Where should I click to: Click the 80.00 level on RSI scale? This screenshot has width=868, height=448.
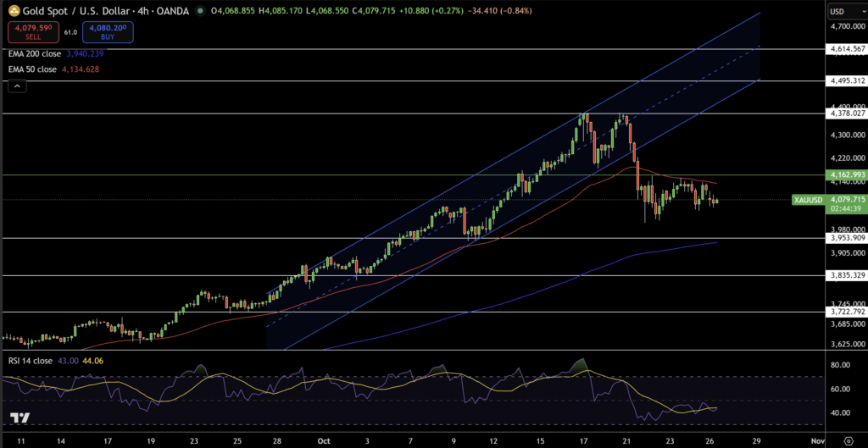843,366
